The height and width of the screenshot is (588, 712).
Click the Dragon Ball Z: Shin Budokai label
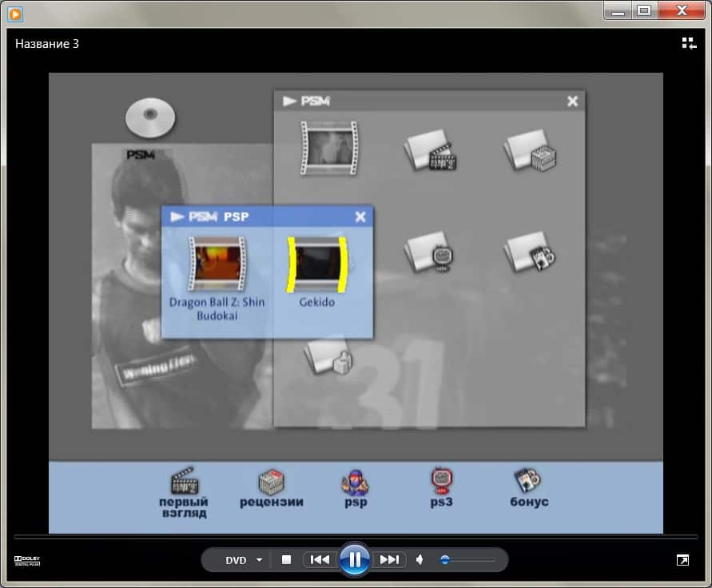click(217, 308)
